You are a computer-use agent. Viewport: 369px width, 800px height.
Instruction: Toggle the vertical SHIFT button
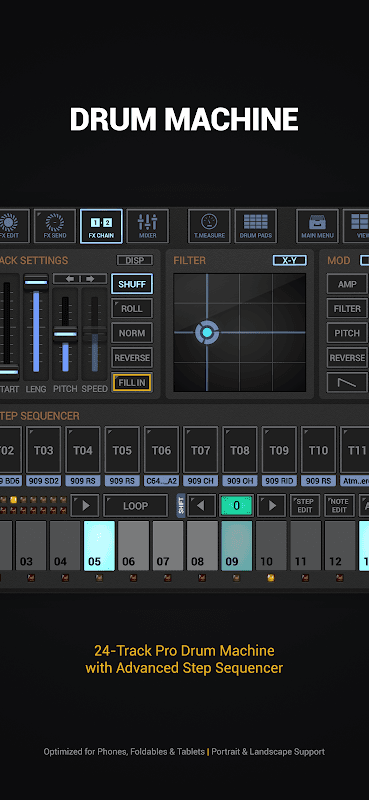181,506
